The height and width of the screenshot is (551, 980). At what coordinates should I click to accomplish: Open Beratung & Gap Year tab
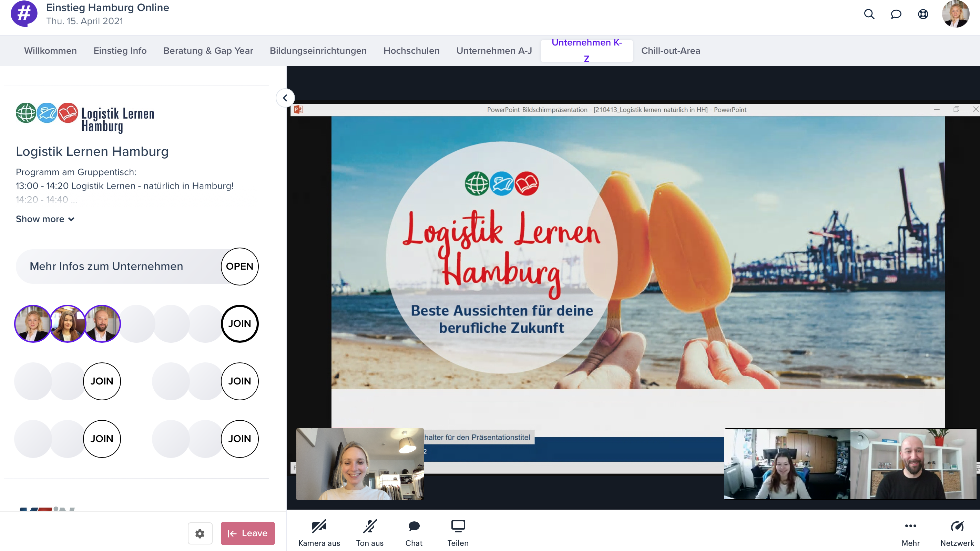point(208,51)
